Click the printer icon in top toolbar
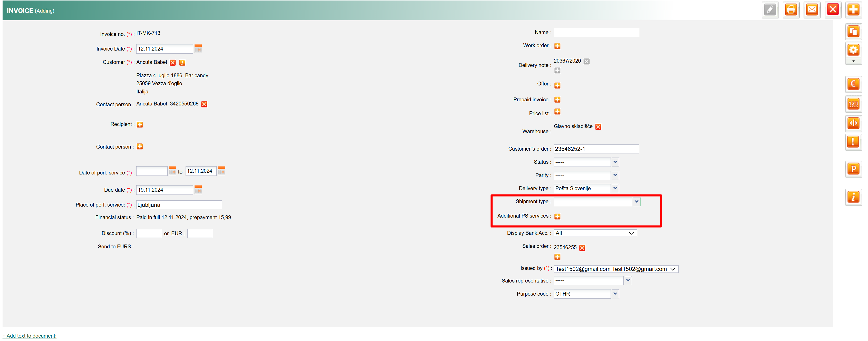This screenshot has height=341, width=868. coord(791,10)
